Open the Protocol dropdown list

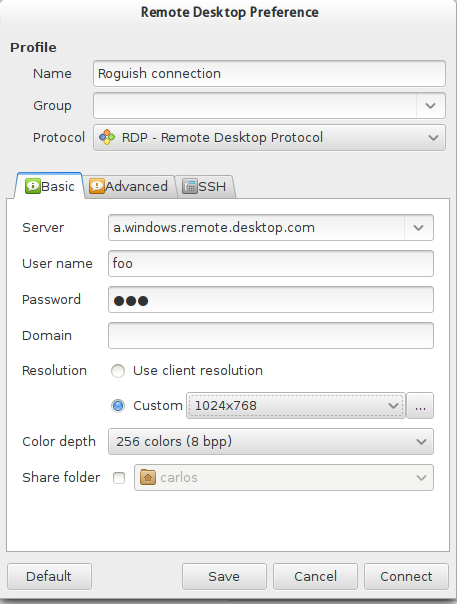[x=269, y=138]
